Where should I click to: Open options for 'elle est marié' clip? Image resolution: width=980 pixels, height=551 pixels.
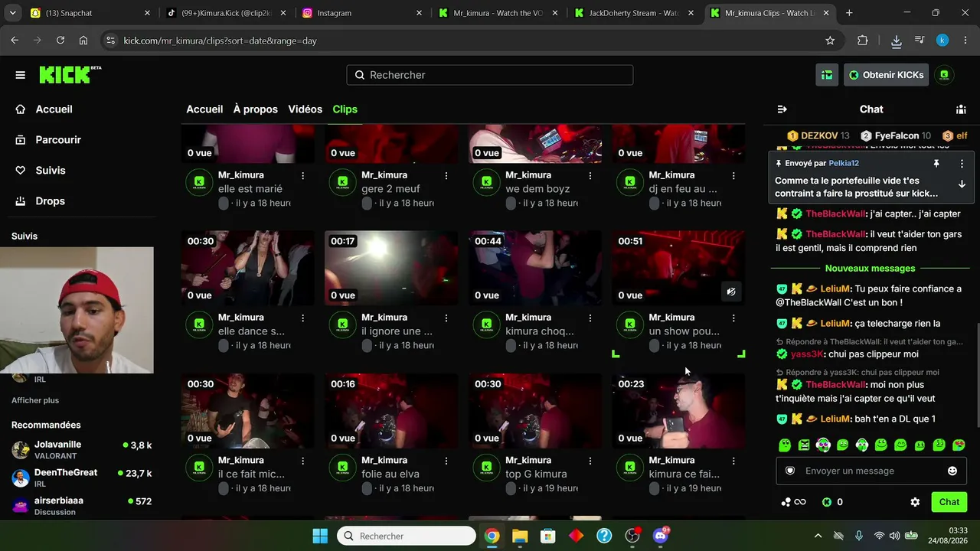pos(303,175)
